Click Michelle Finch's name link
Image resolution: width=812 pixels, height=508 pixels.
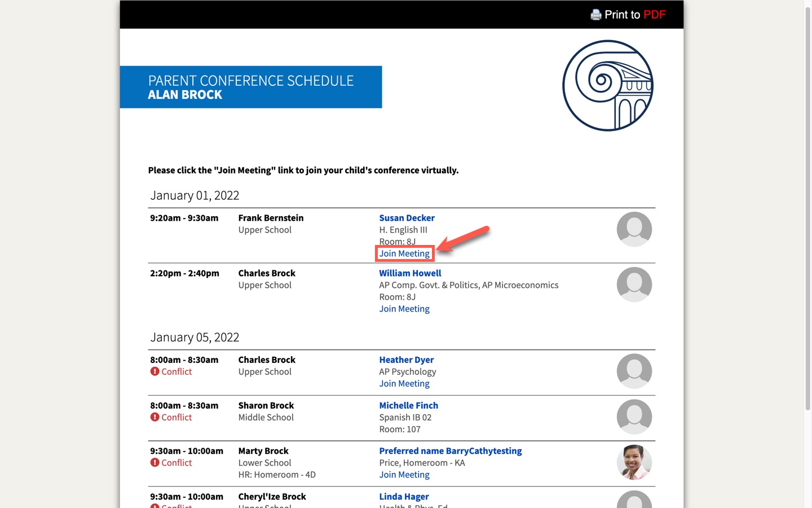click(408, 405)
